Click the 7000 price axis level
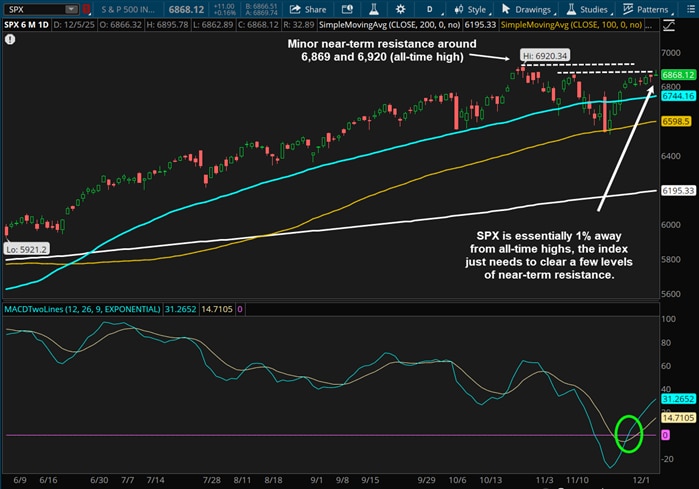 [671, 53]
